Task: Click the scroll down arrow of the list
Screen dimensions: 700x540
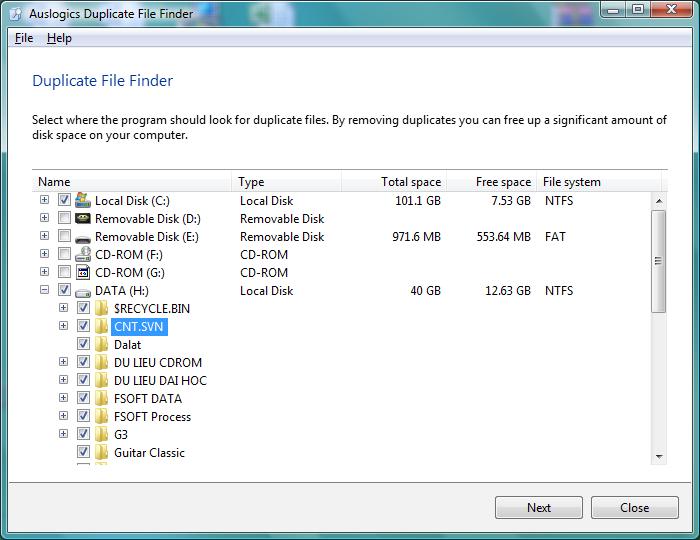Action: coord(658,456)
